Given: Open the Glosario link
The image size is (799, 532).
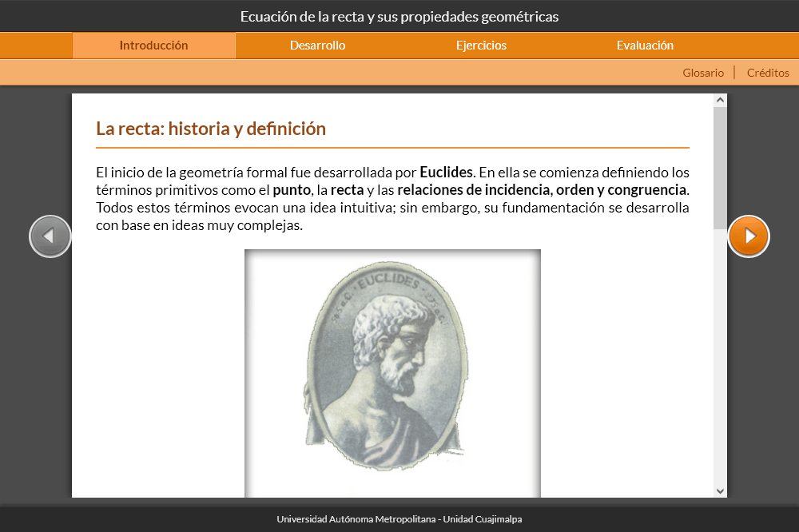Looking at the screenshot, I should (703, 73).
